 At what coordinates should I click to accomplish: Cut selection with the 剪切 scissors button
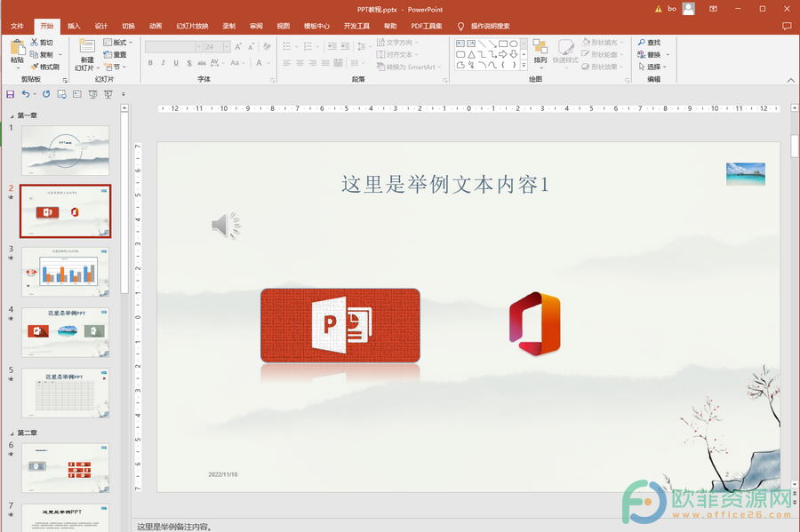tap(41, 43)
